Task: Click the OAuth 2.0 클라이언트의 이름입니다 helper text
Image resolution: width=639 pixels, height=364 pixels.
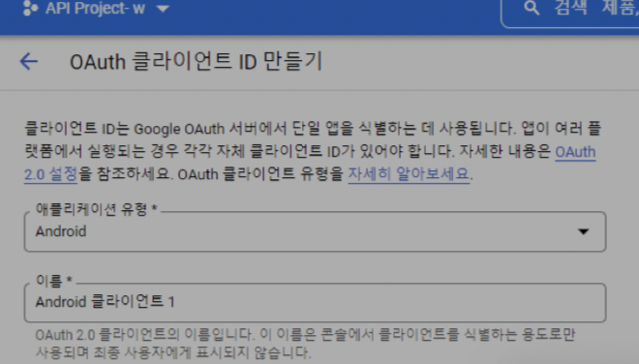Action: [x=305, y=344]
